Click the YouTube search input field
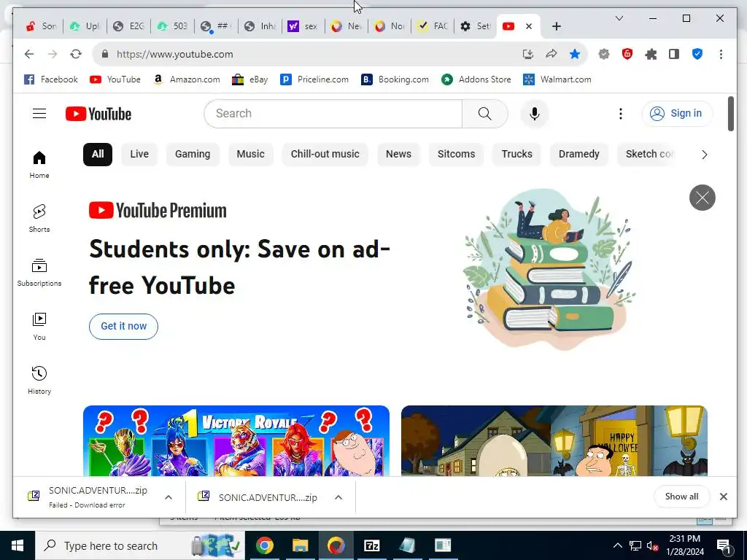The width and height of the screenshot is (747, 560). coord(333,113)
